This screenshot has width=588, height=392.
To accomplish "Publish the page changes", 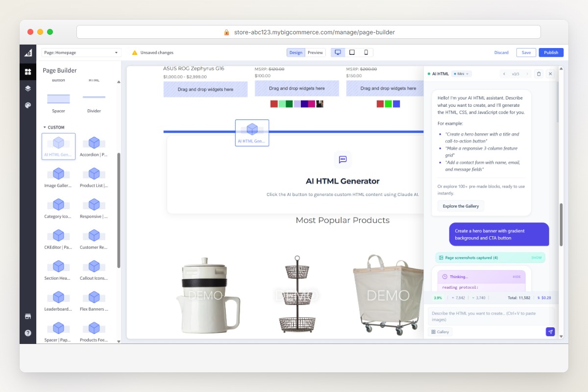I will (551, 52).
